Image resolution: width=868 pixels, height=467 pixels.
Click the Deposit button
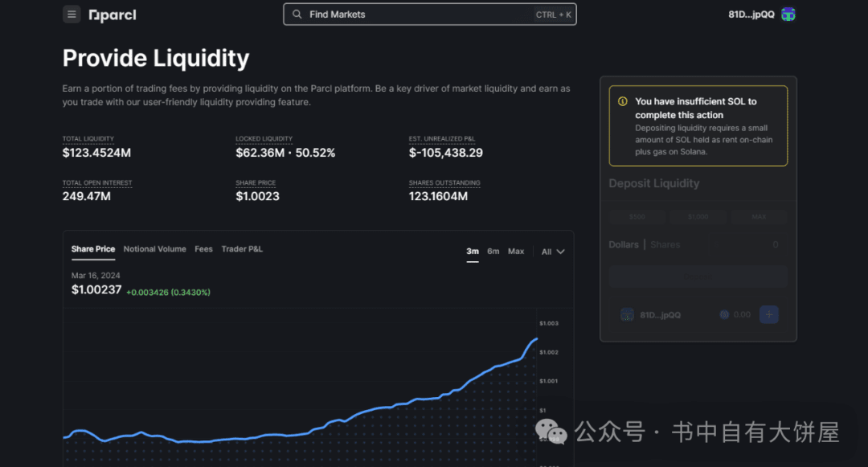698,277
